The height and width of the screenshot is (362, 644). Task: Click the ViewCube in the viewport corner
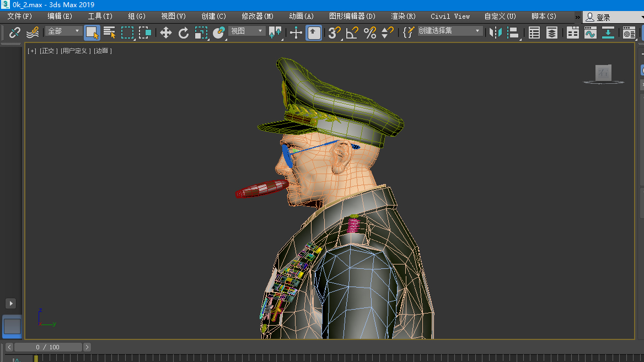[x=604, y=73]
